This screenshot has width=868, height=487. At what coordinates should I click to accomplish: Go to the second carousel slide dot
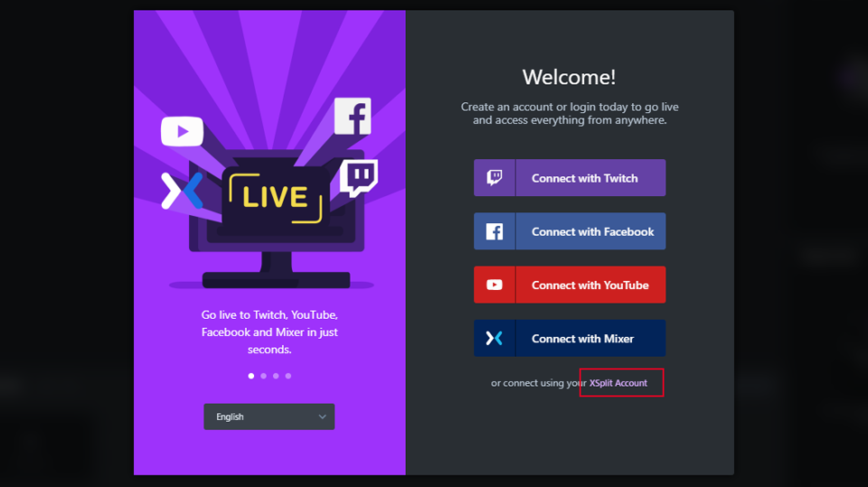click(263, 376)
